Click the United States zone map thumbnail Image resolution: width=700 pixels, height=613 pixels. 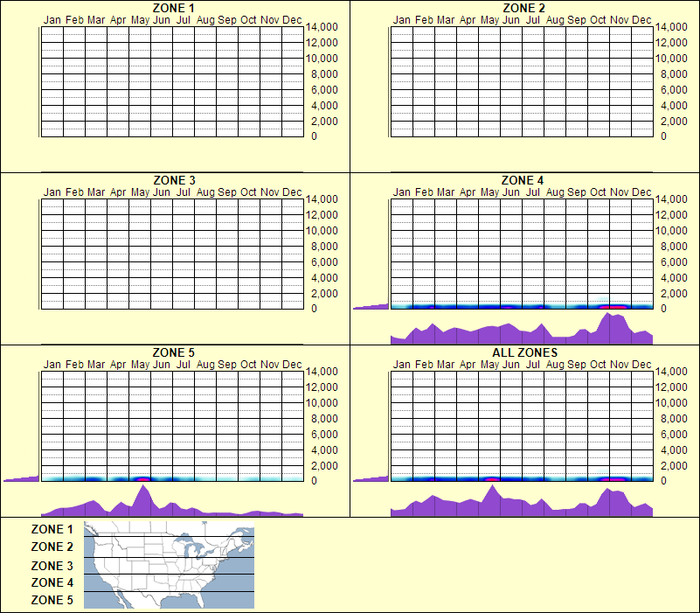(168, 564)
